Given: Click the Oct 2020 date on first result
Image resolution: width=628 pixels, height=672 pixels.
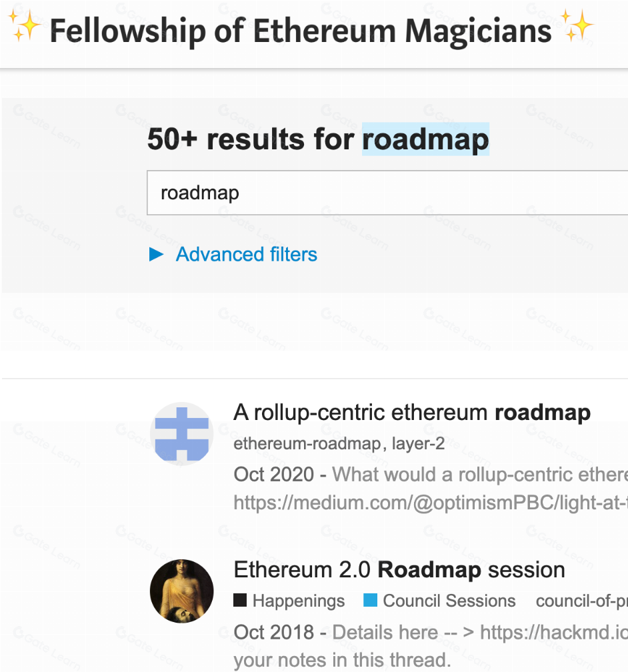Looking at the screenshot, I should pyautogui.click(x=273, y=474).
